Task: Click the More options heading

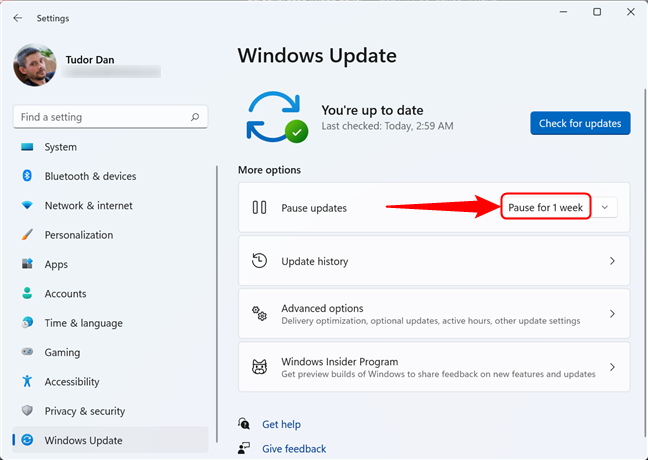Action: pyautogui.click(x=269, y=170)
